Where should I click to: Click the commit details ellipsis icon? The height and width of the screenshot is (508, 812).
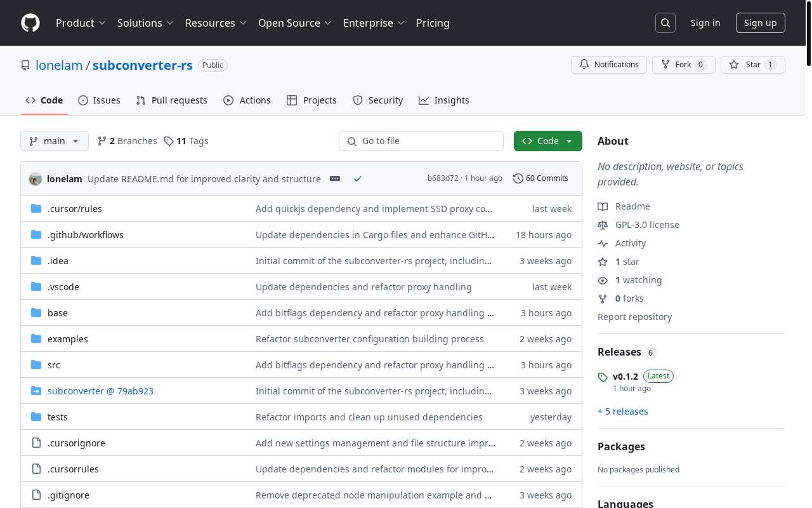coord(335,178)
